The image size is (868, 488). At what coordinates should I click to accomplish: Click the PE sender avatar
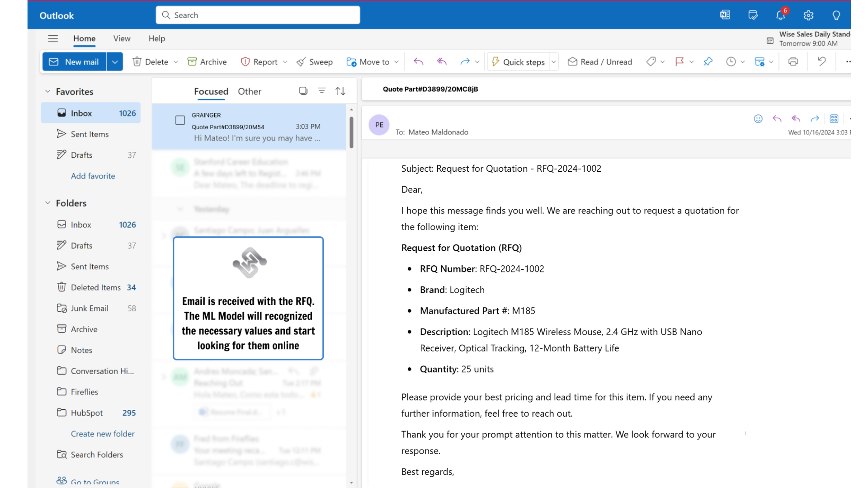click(379, 125)
